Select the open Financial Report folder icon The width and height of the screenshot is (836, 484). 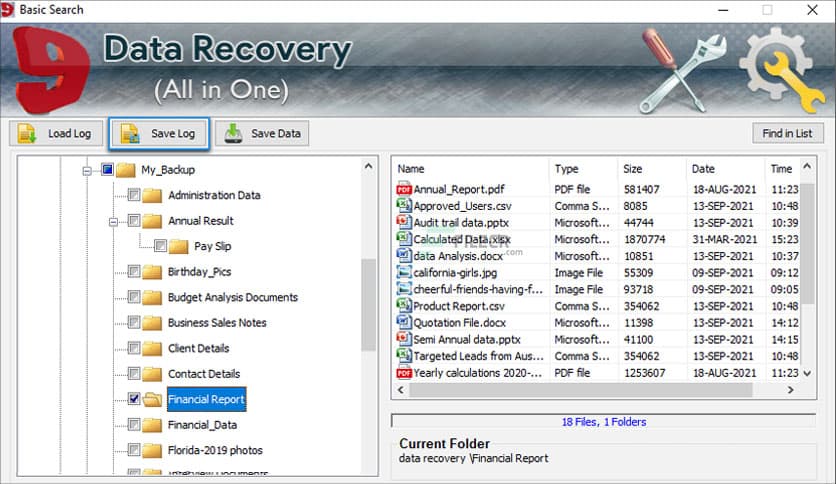152,399
